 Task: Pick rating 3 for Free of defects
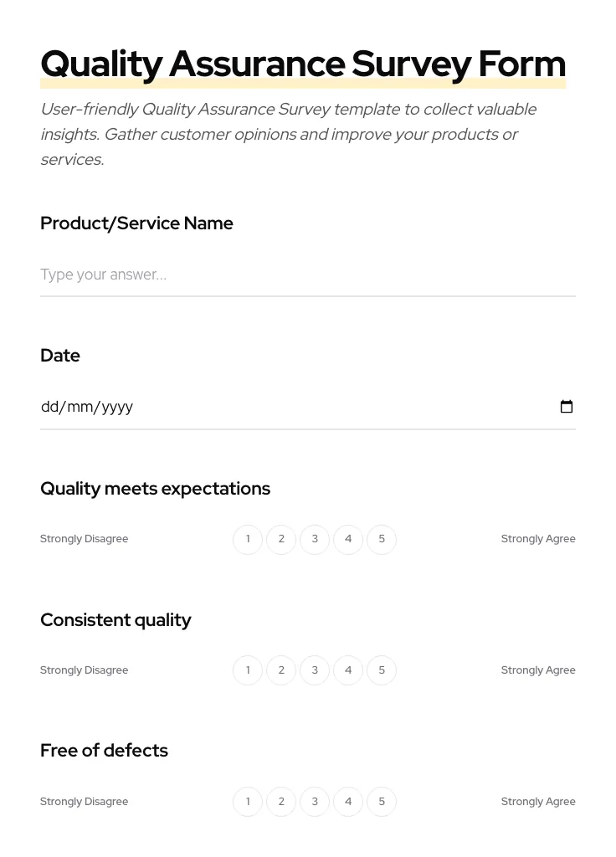coord(315,801)
